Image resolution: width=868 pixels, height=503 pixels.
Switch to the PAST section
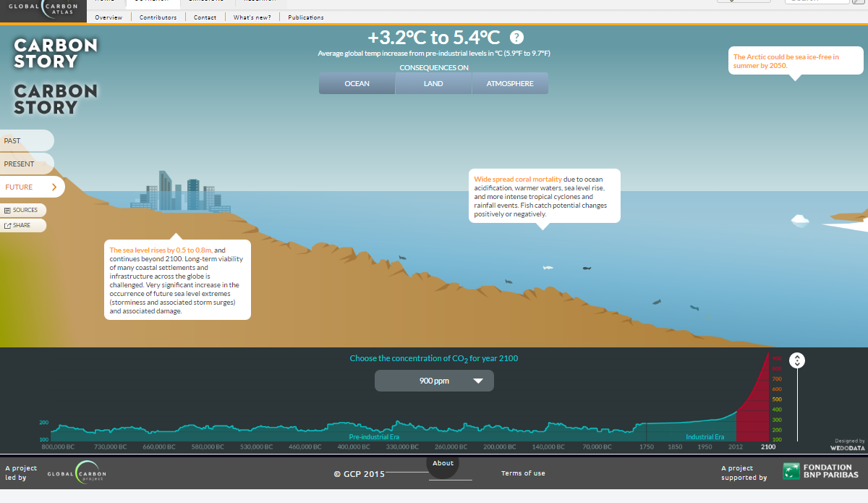pyautogui.click(x=22, y=140)
